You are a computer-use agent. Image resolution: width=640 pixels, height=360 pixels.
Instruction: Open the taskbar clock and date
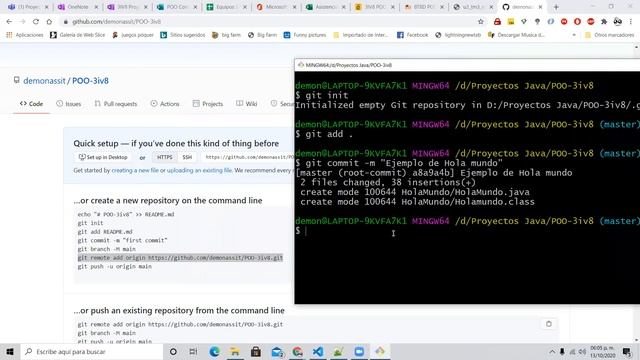click(x=602, y=351)
